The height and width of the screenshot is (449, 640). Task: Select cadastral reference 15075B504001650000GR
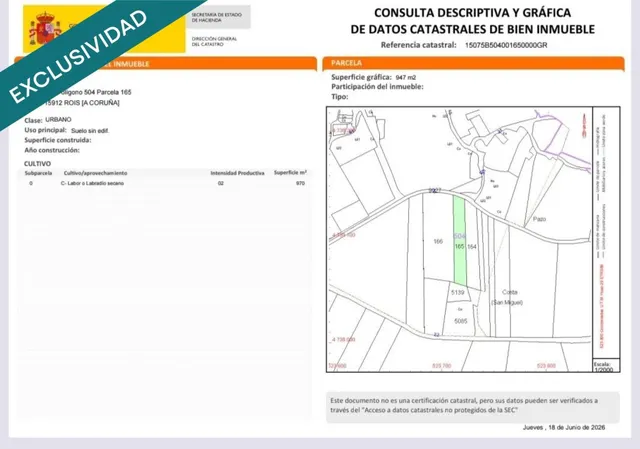click(x=506, y=45)
